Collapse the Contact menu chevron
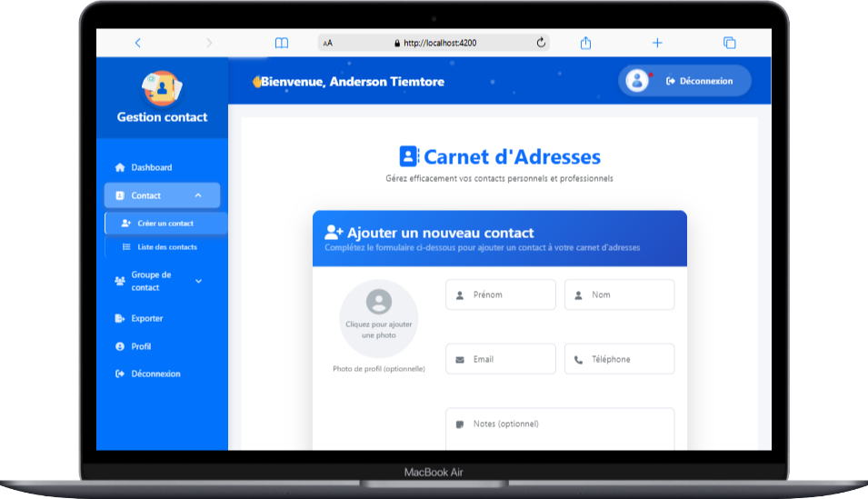The width and height of the screenshot is (868, 499). pyautogui.click(x=198, y=195)
